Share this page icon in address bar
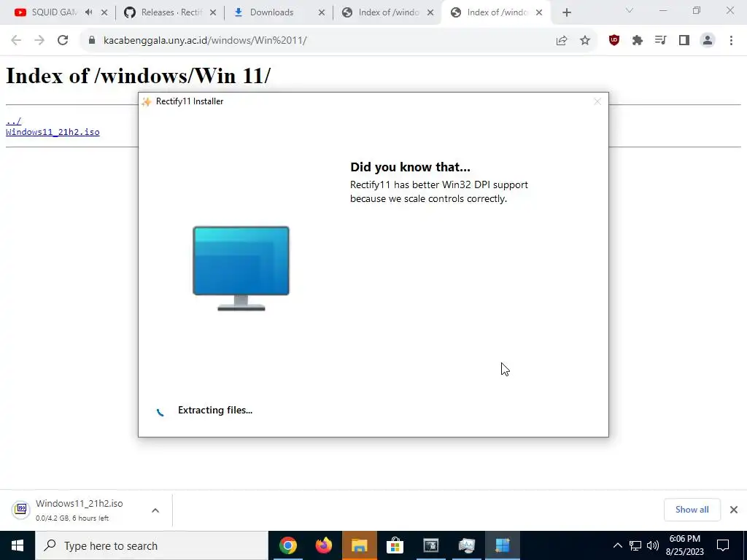 tap(562, 41)
